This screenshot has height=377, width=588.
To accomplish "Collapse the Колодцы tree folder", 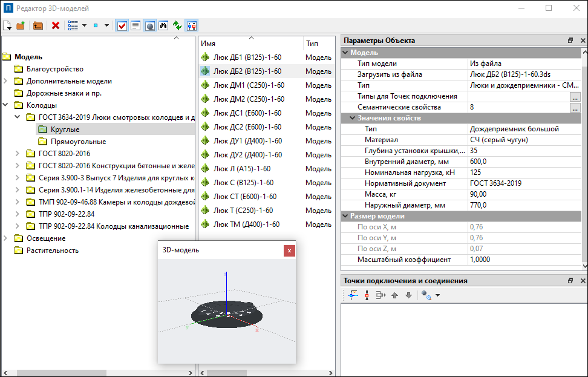I will (x=5, y=105).
